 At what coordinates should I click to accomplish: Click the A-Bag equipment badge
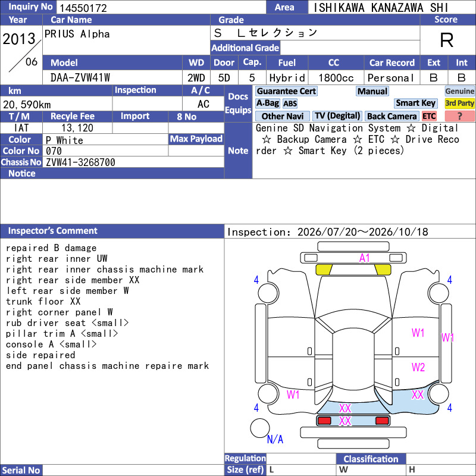coord(267,104)
